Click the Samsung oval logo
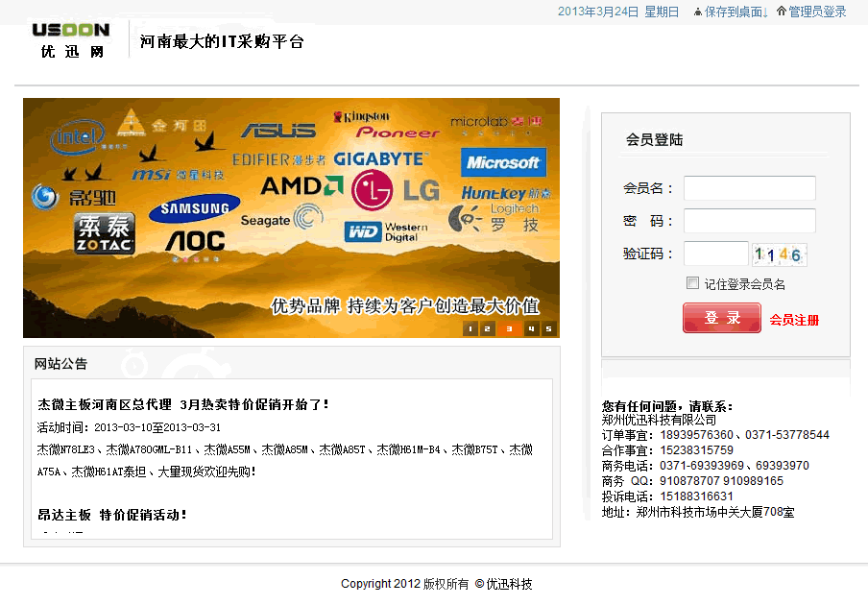 pyautogui.click(x=194, y=208)
